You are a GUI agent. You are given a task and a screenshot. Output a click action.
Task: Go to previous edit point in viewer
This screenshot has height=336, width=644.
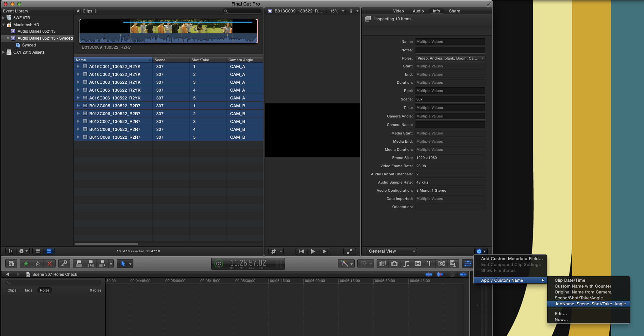(301, 251)
